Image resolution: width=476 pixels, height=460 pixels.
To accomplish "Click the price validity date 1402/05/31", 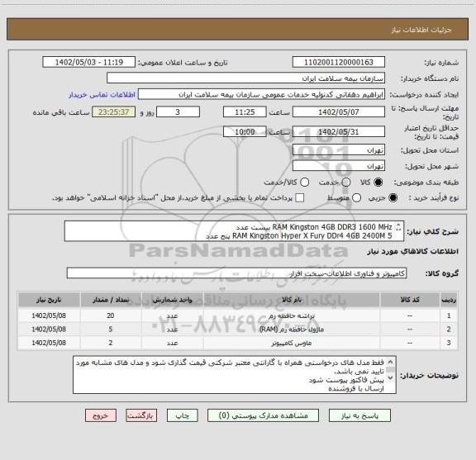I will click(339, 131).
